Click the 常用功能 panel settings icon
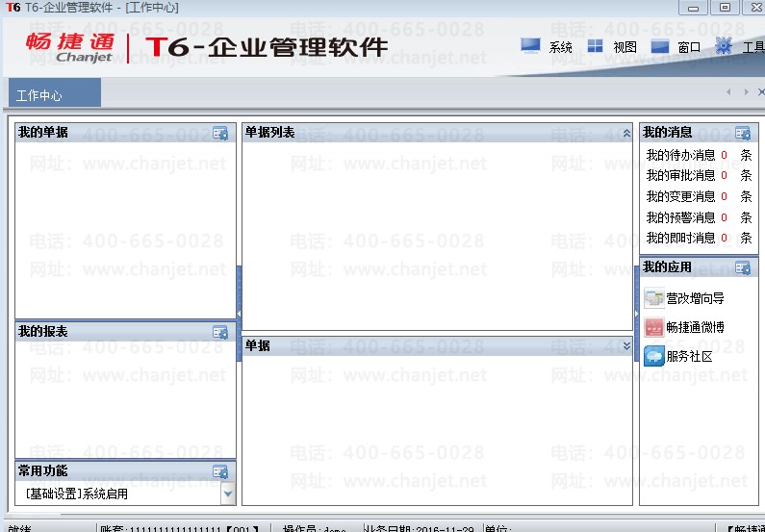Viewport: 765px width, 532px height. [x=220, y=471]
